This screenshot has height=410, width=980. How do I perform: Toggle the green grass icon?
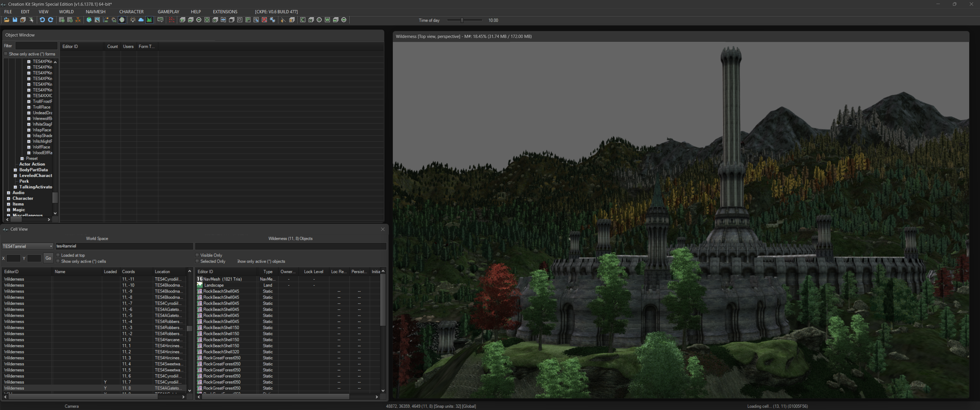(x=150, y=20)
